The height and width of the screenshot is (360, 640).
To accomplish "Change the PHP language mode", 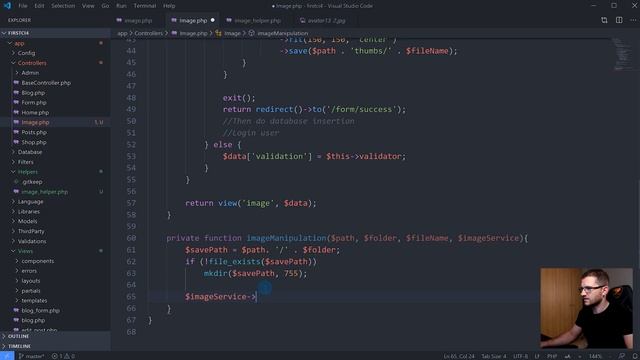I will (552, 356).
